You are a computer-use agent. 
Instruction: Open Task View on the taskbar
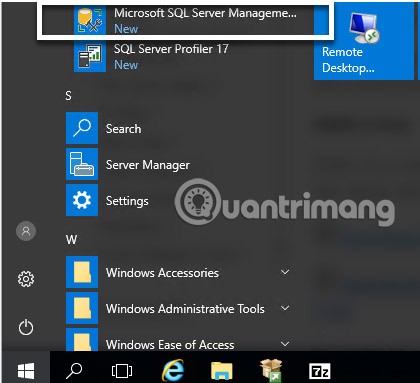[122, 371]
